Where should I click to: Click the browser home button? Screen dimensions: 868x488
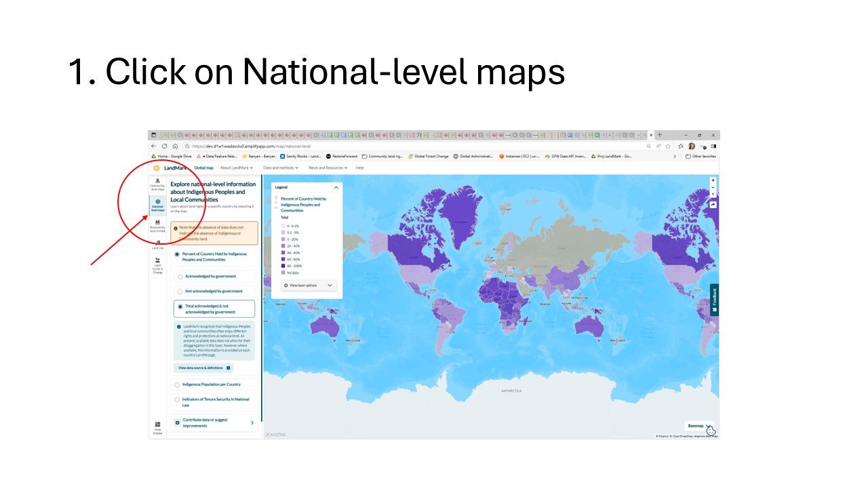tap(175, 146)
